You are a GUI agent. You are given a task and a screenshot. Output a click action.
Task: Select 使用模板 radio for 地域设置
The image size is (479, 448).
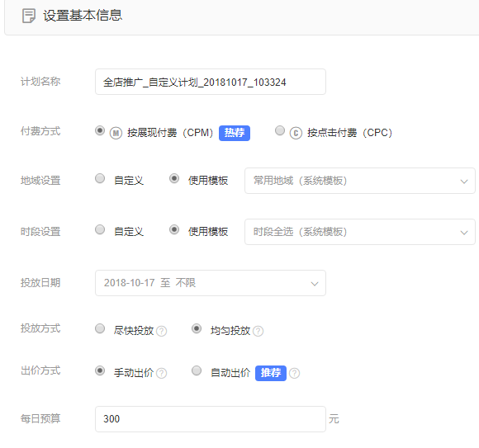(x=174, y=178)
